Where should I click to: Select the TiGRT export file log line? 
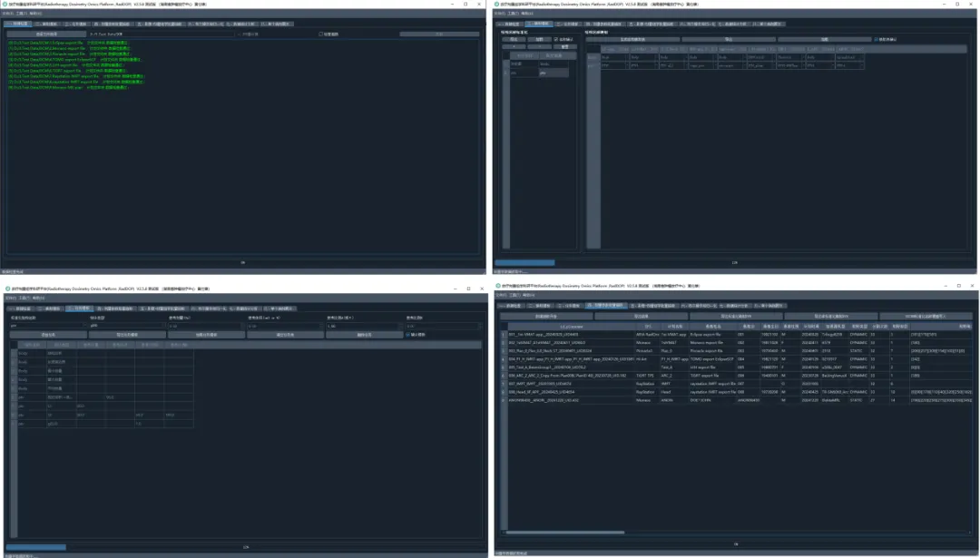point(67,71)
